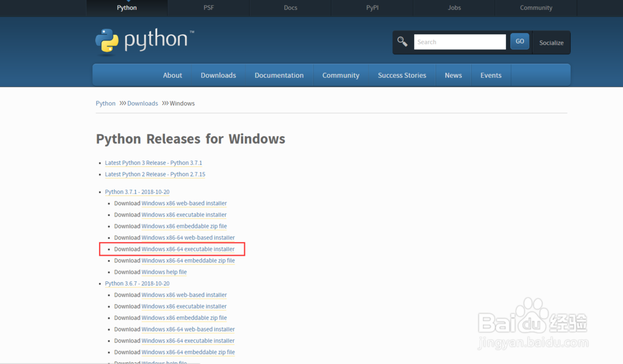Switch to the PyPI top tab
Image resolution: width=623 pixels, height=364 pixels.
point(373,8)
